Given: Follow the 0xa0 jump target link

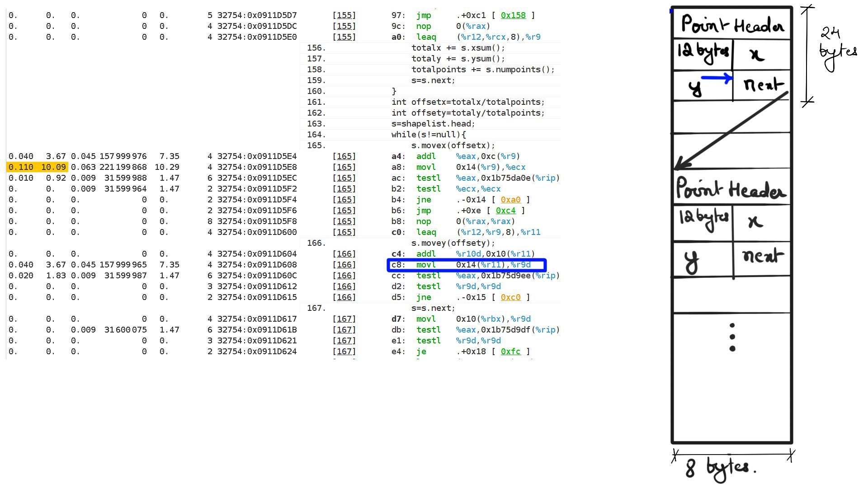Looking at the screenshot, I should pos(510,200).
